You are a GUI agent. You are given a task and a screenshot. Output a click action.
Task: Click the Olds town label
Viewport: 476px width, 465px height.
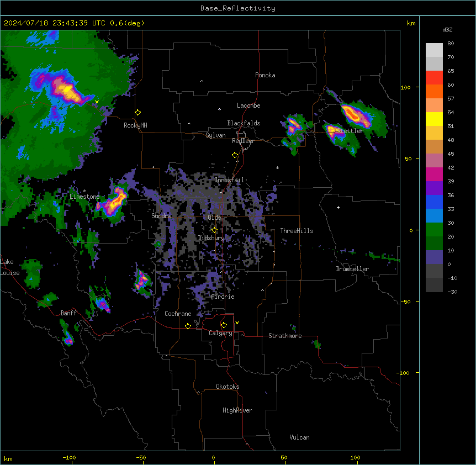[x=214, y=218]
